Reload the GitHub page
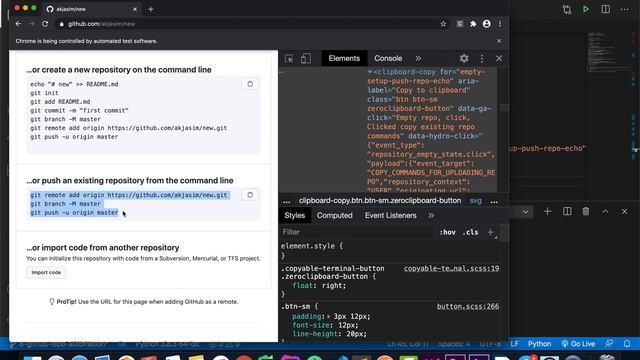The height and width of the screenshot is (360, 640). [45, 24]
